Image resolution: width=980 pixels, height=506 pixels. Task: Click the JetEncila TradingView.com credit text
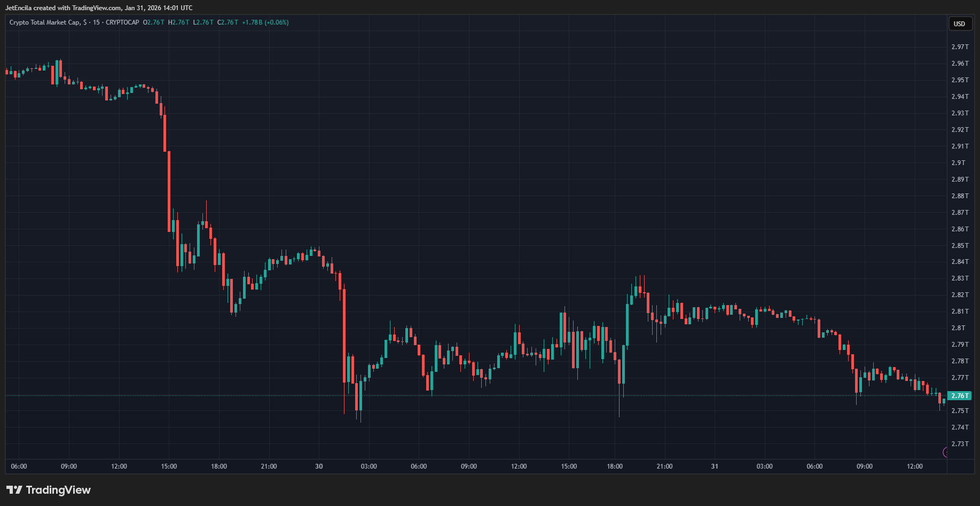99,7
